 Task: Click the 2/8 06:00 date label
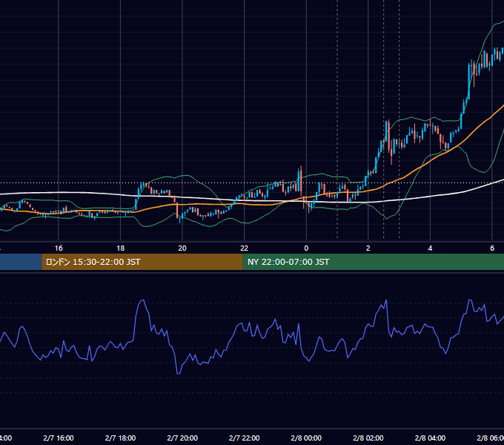coord(490,438)
